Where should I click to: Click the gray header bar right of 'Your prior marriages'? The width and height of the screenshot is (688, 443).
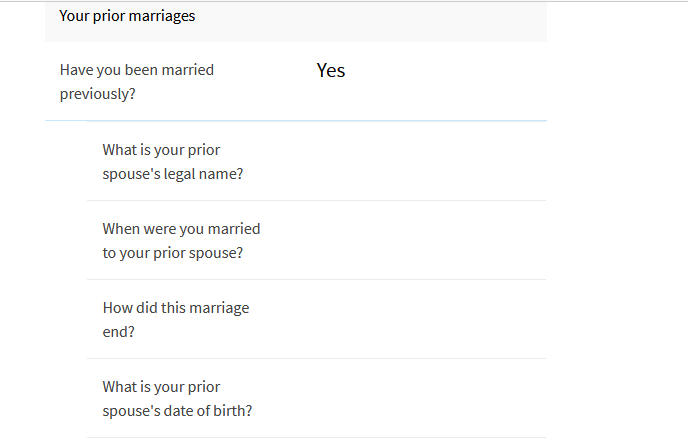click(x=371, y=21)
